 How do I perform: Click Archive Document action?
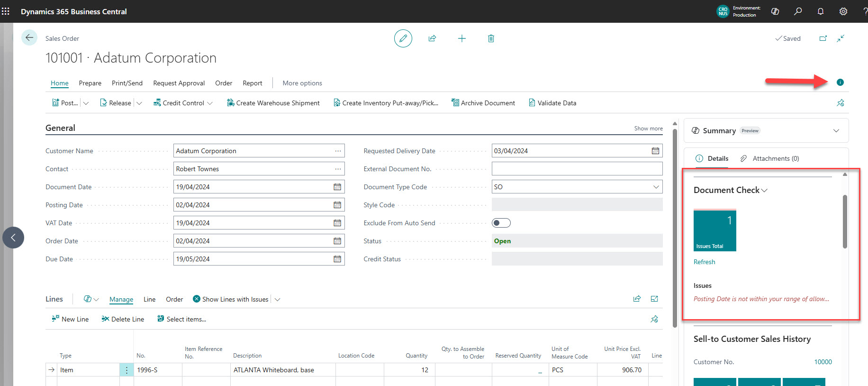pyautogui.click(x=483, y=103)
